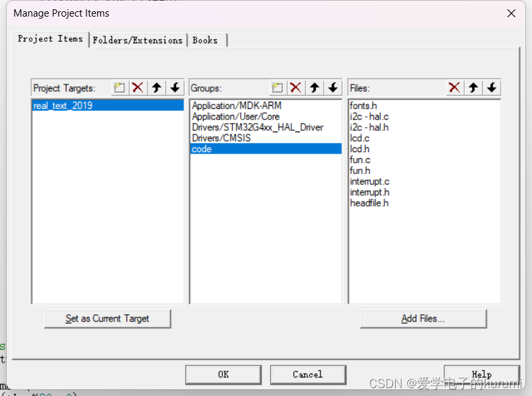
Task: Move project target up with arrow
Action: click(156, 88)
